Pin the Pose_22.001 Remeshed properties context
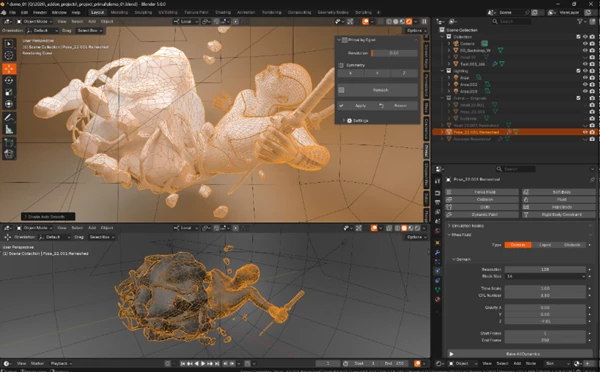The image size is (600, 372). tap(592, 179)
